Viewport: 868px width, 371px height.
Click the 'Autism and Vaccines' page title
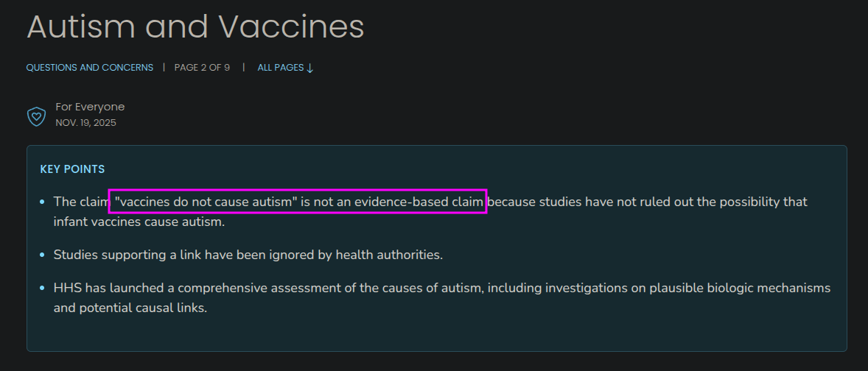tap(195, 26)
